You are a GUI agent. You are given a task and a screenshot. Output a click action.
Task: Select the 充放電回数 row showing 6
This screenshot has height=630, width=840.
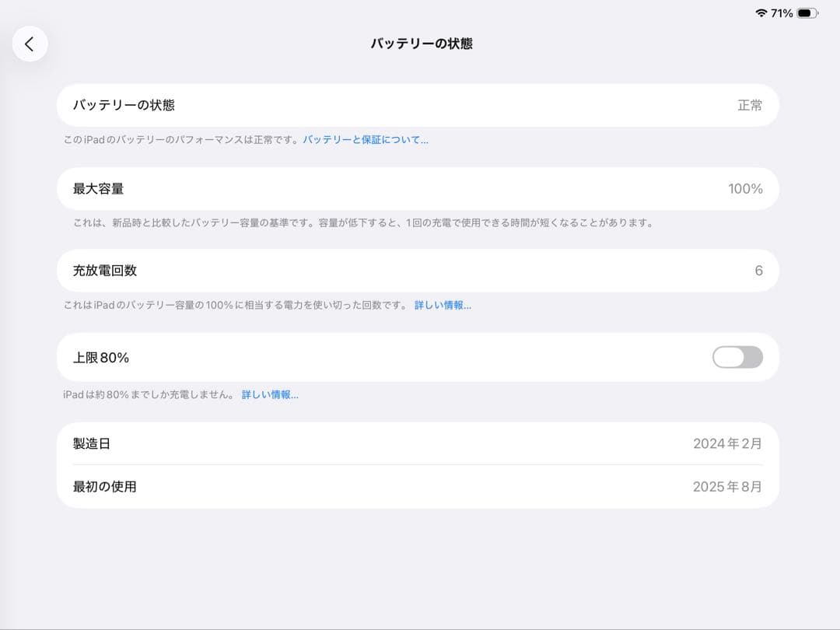click(x=420, y=271)
